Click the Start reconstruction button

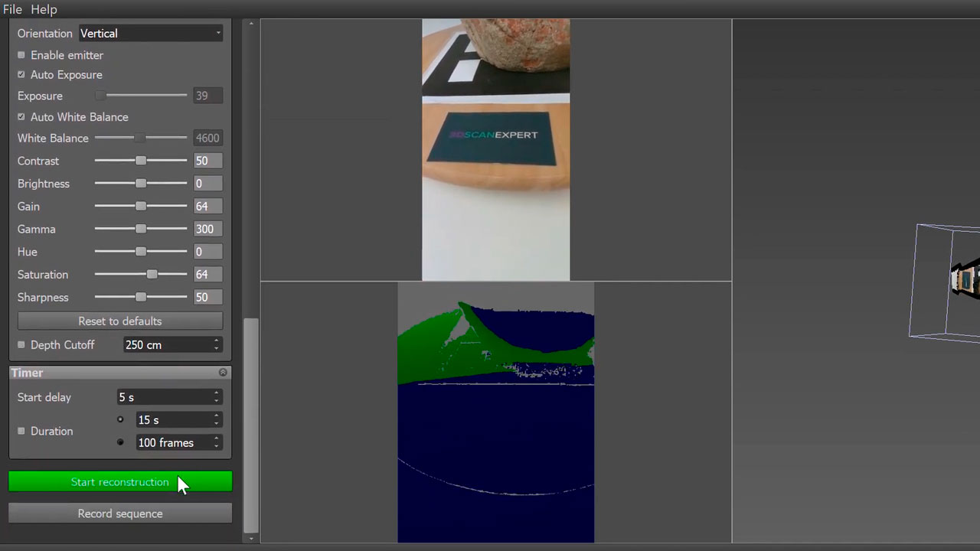click(120, 482)
